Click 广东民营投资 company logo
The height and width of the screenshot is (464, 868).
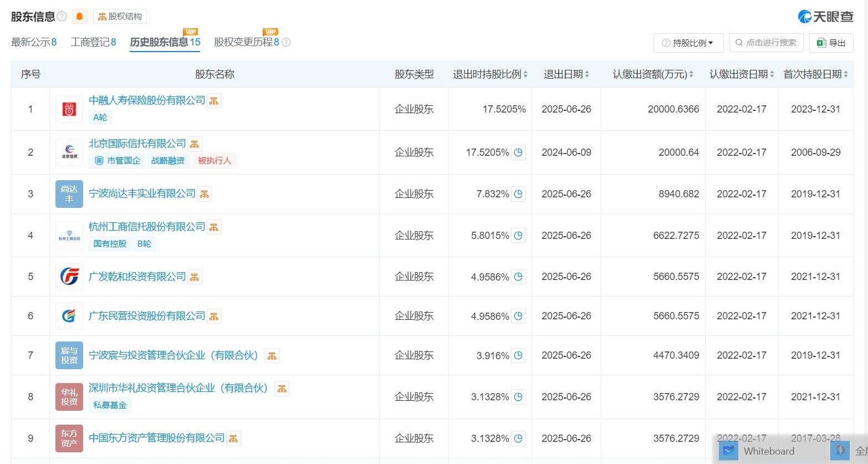pos(69,316)
